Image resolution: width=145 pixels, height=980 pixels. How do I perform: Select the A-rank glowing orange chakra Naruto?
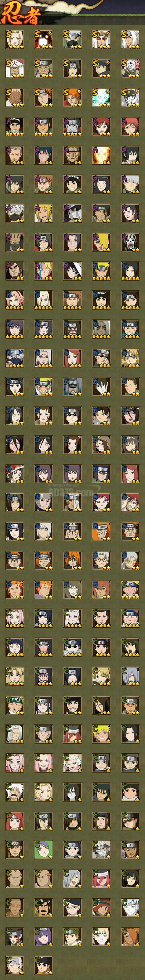(x=101, y=155)
